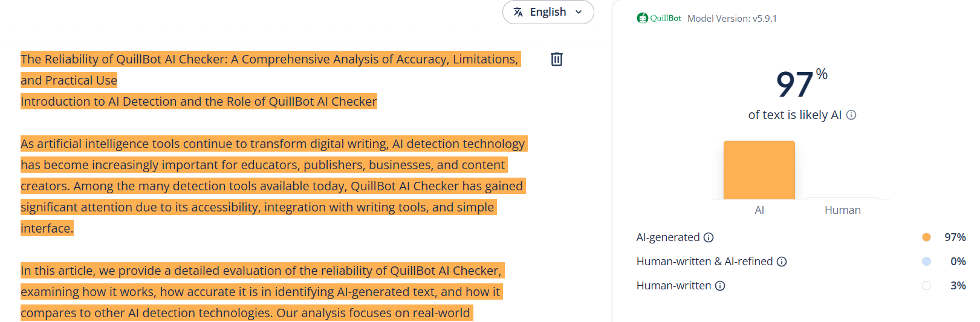This screenshot has width=980, height=322.
Task: Click the AI-generated category label
Action: 667,237
